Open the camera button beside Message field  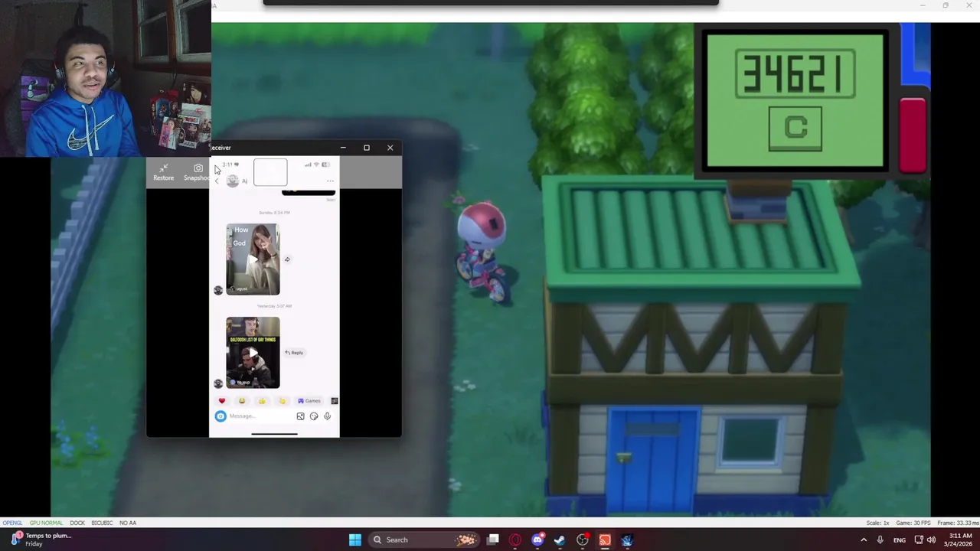[x=220, y=416]
